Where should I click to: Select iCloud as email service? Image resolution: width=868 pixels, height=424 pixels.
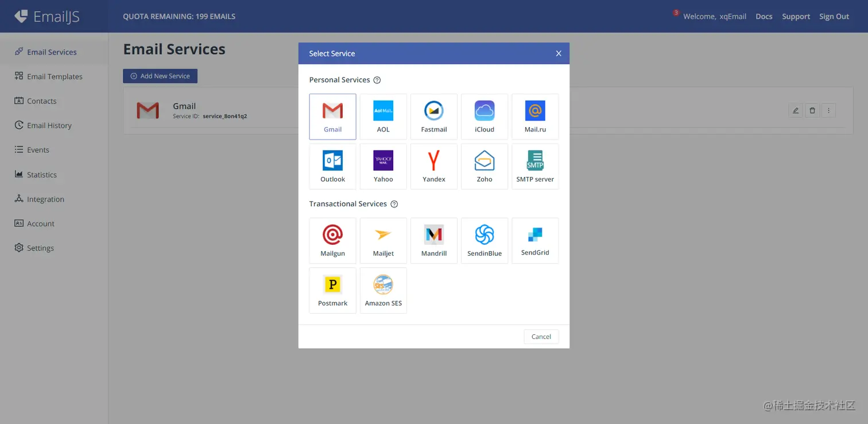[485, 117]
